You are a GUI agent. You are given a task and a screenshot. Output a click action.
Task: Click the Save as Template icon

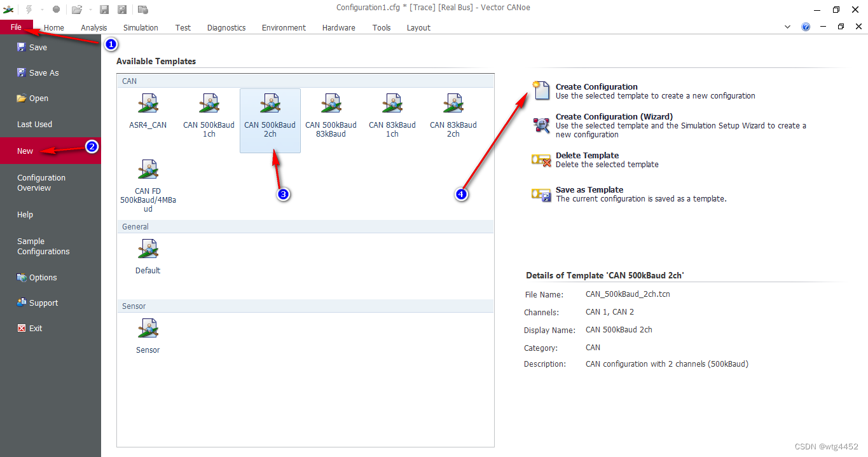(541, 194)
